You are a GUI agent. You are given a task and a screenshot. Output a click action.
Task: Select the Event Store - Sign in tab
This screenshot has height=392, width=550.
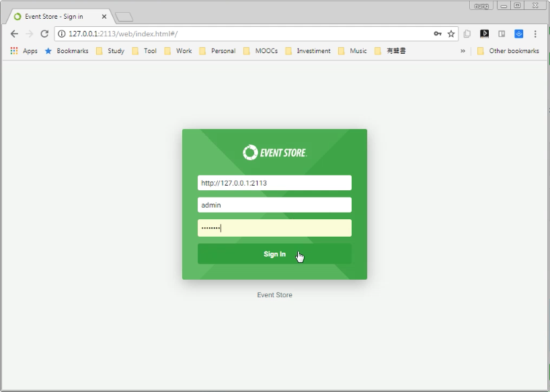point(60,17)
